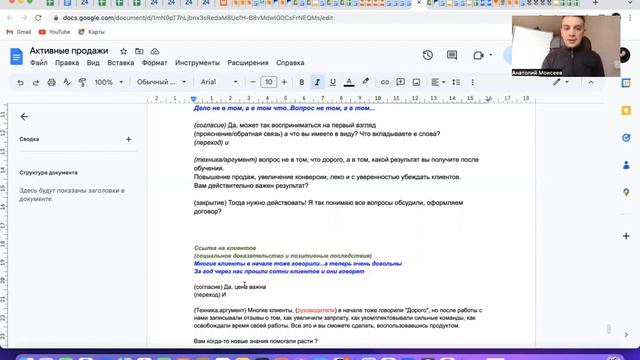This screenshot has width=640, height=360.
Task: Open line and paragraph spacing
Action: tap(456, 82)
